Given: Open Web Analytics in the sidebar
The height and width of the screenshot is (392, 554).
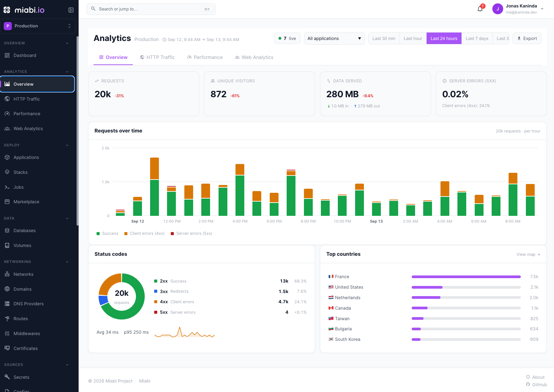Looking at the screenshot, I should point(37,128).
